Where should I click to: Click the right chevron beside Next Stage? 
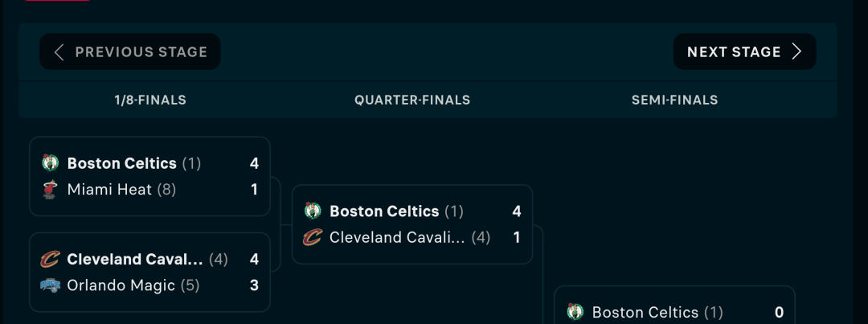(x=796, y=51)
